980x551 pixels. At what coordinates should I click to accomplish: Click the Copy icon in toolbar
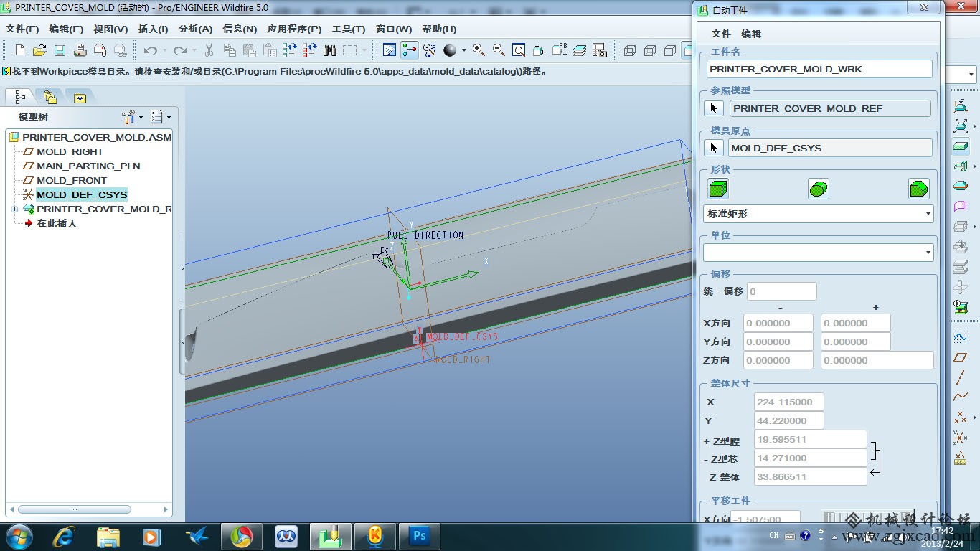pos(230,50)
